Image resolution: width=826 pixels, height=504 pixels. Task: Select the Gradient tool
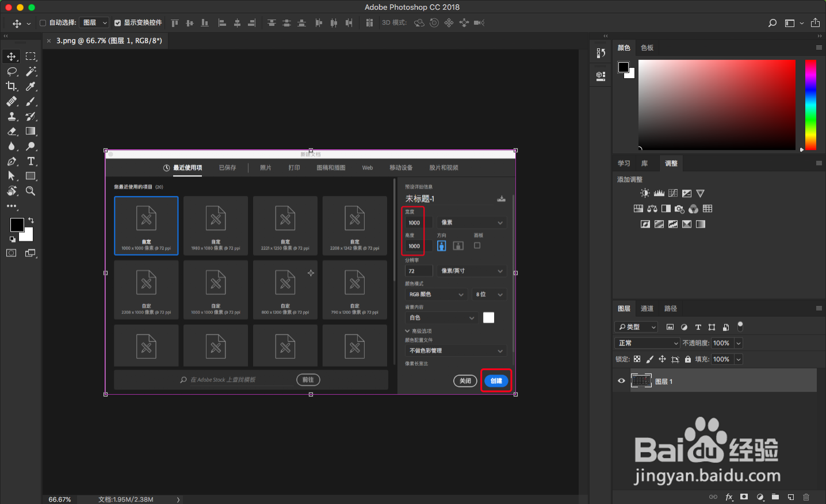click(x=31, y=131)
